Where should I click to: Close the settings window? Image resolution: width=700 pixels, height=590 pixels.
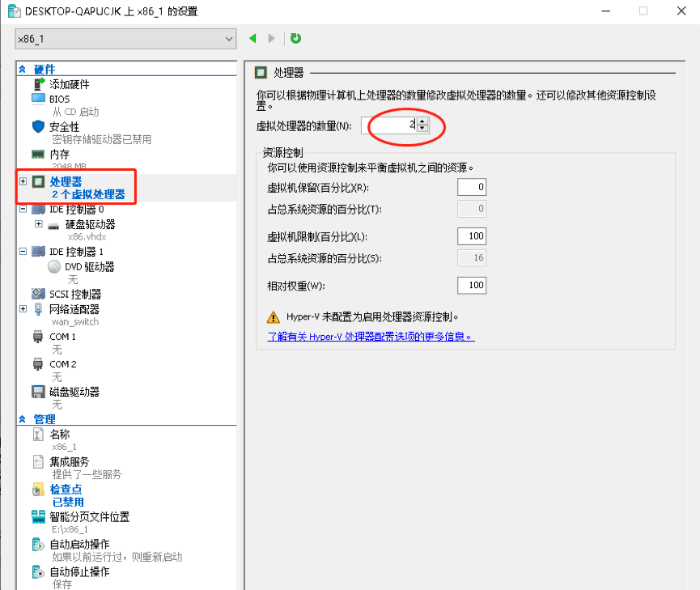[681, 11]
